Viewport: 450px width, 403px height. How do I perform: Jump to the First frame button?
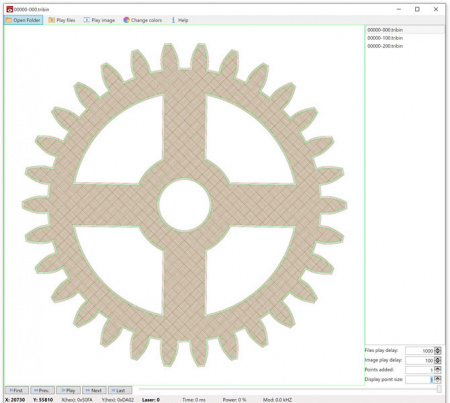17,390
